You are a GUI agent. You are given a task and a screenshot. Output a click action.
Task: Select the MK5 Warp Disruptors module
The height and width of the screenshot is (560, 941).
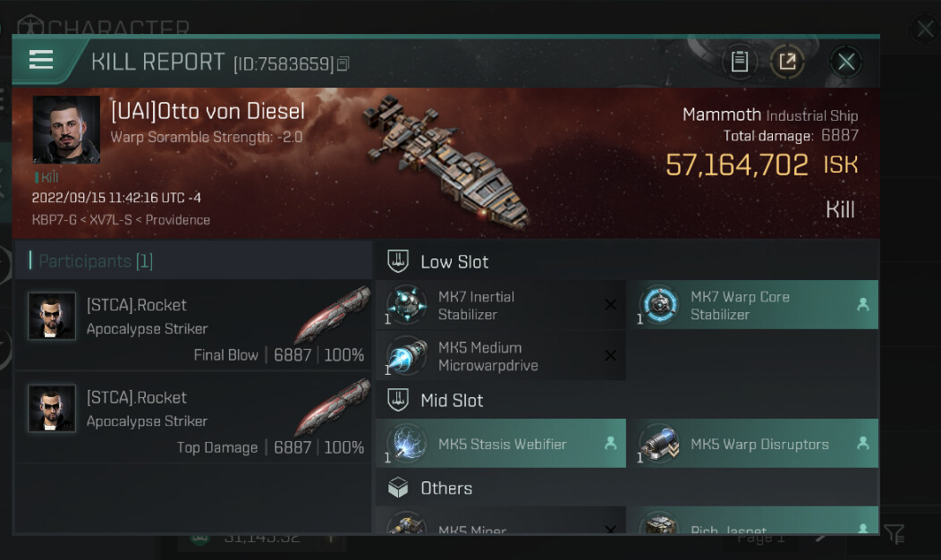point(752,444)
